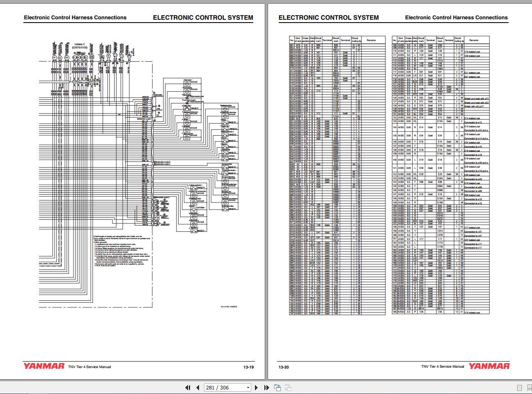Click the YANMAR logo on the right page

point(489,366)
